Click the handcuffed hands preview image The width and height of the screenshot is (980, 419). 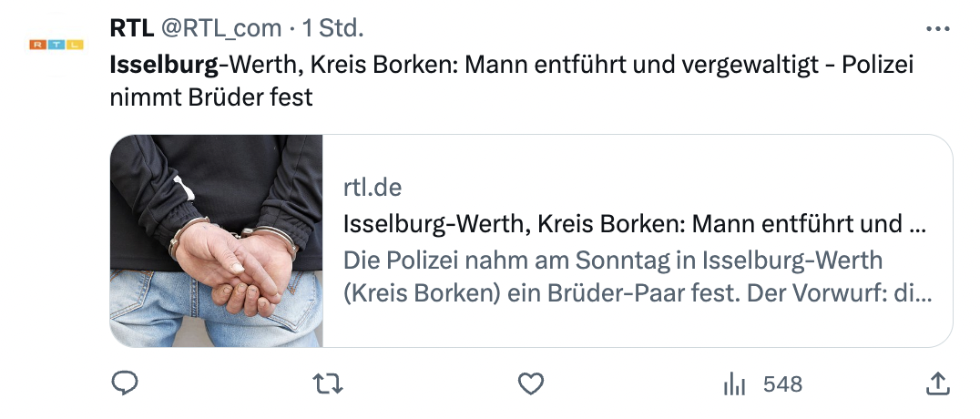click(217, 240)
